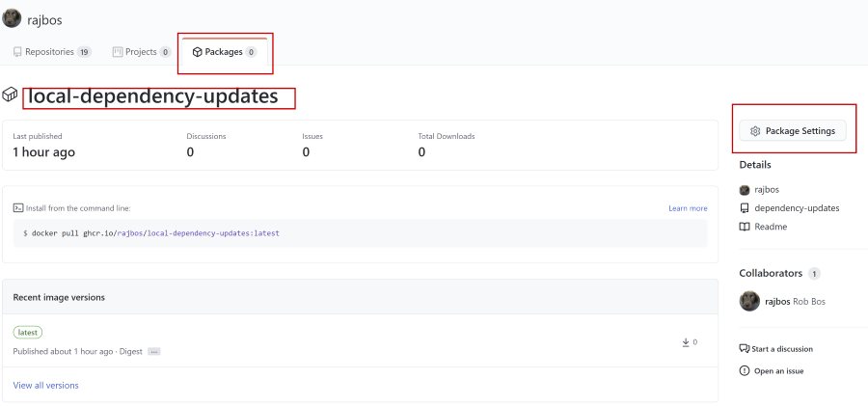Switch to the Projects tab
868x406 pixels.
click(x=141, y=52)
